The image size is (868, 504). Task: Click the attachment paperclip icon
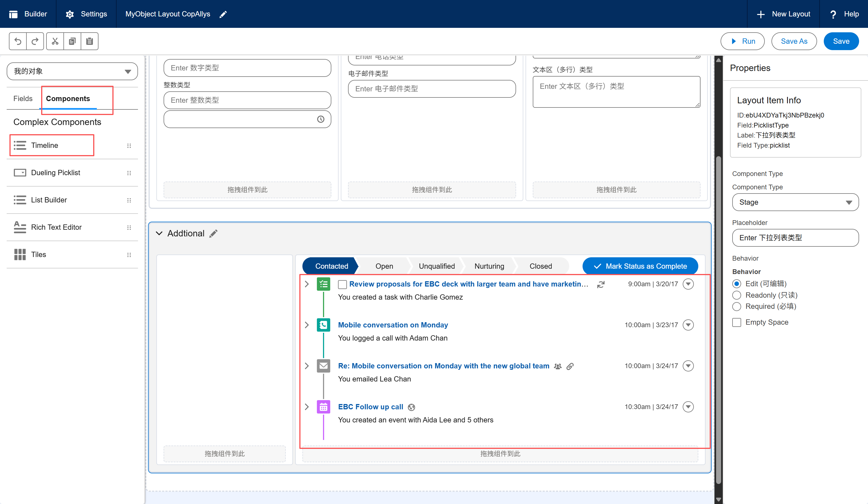(x=570, y=366)
